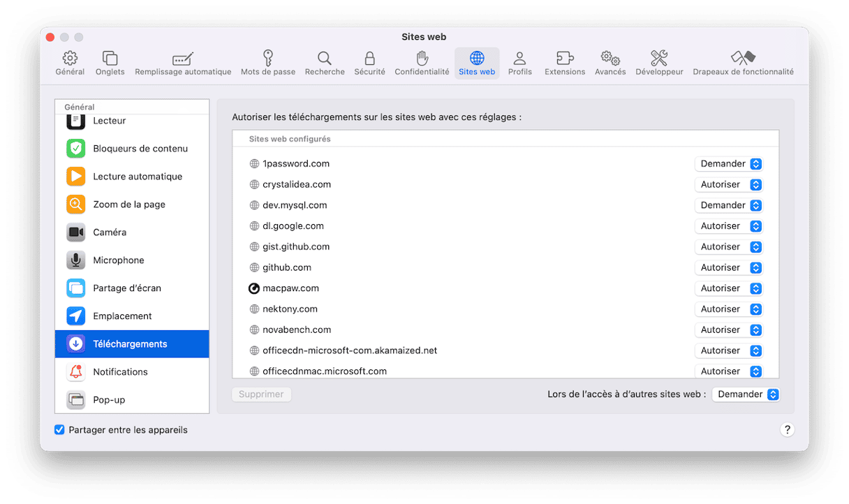The height and width of the screenshot is (504, 849).
Task: Expand the dev.mysql.com permission dropdown
Action: pos(728,205)
